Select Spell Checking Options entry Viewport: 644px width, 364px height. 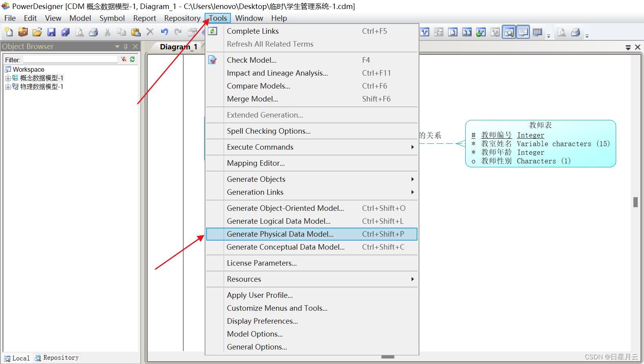(x=312, y=131)
